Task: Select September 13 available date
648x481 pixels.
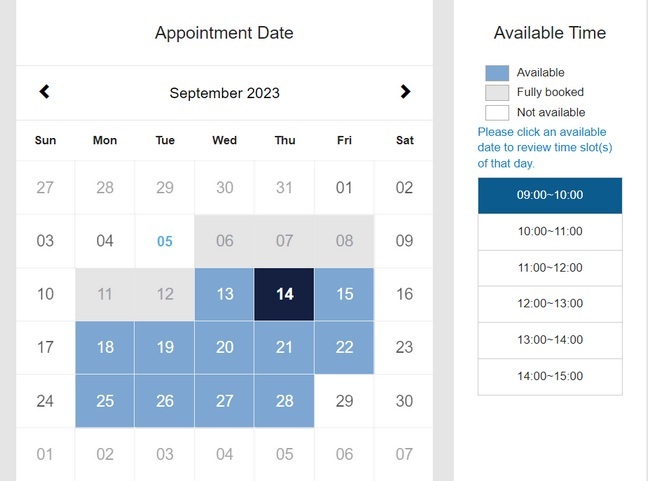Action: click(225, 294)
